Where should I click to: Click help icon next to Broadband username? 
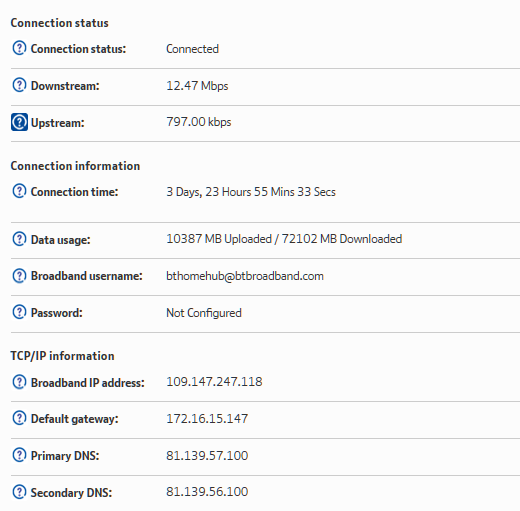click(x=19, y=276)
